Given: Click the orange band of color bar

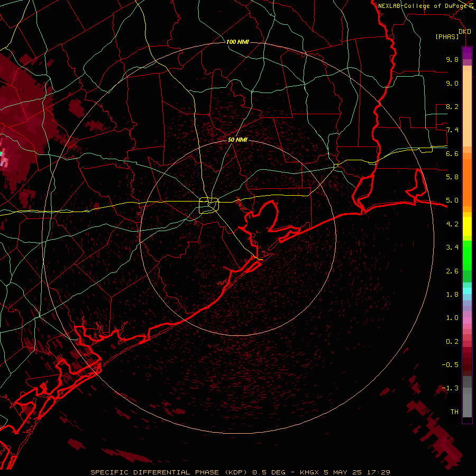Looking at the screenshot, I should coord(467,182).
